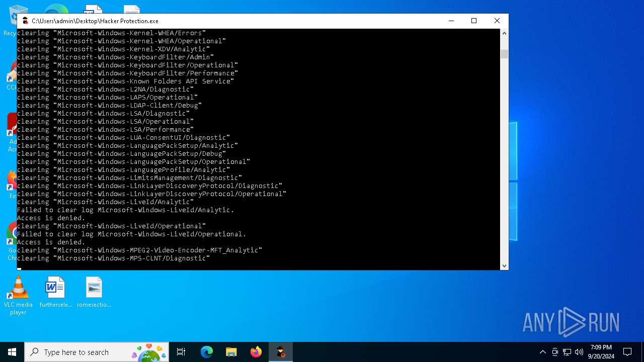
Task: Close the Hacker Protection console window
Action: (x=497, y=21)
